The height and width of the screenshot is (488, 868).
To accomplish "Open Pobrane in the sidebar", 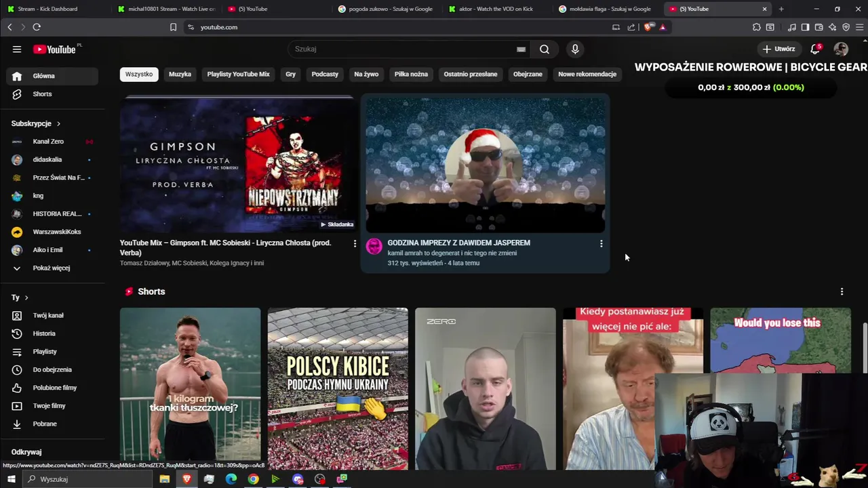I will [52, 424].
